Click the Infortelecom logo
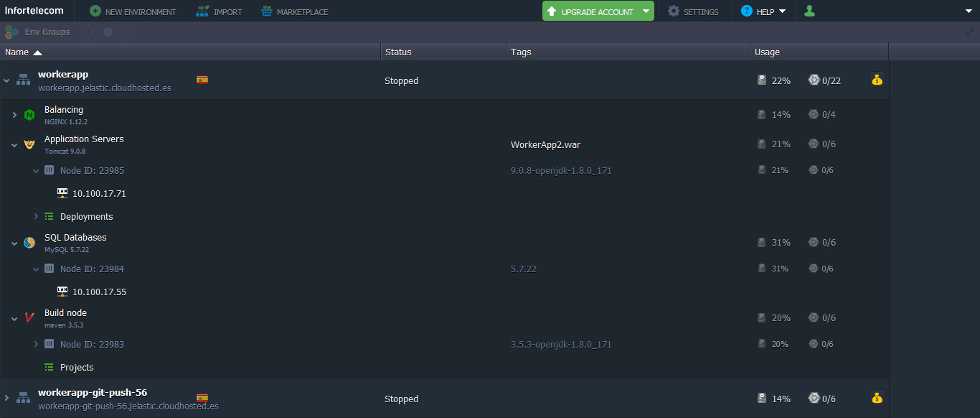The image size is (980, 418). (34, 11)
